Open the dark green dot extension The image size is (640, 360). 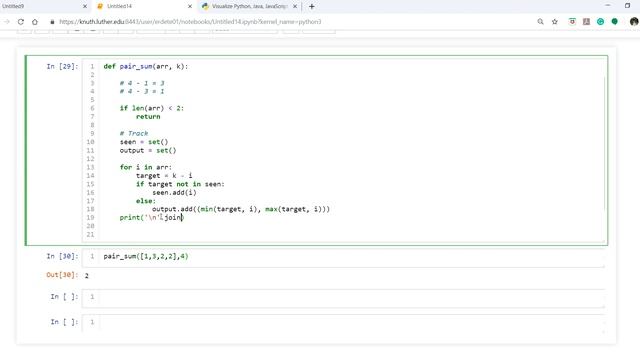tap(615, 22)
